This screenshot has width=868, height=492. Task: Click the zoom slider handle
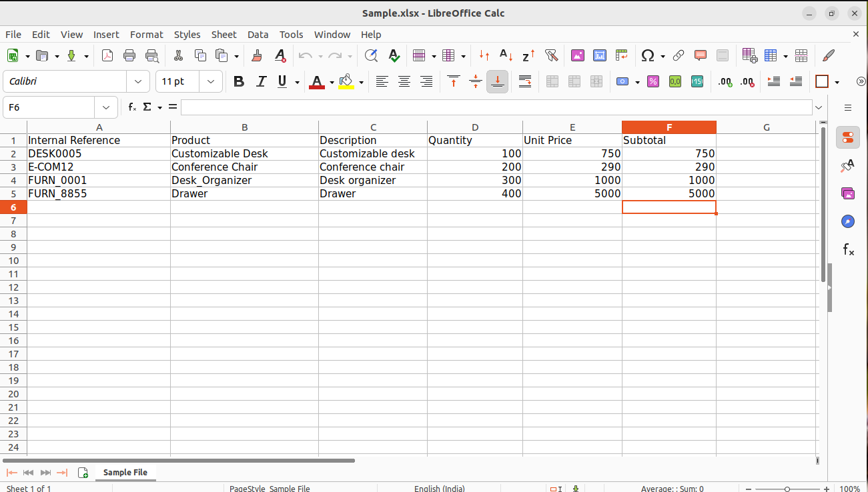787,489
